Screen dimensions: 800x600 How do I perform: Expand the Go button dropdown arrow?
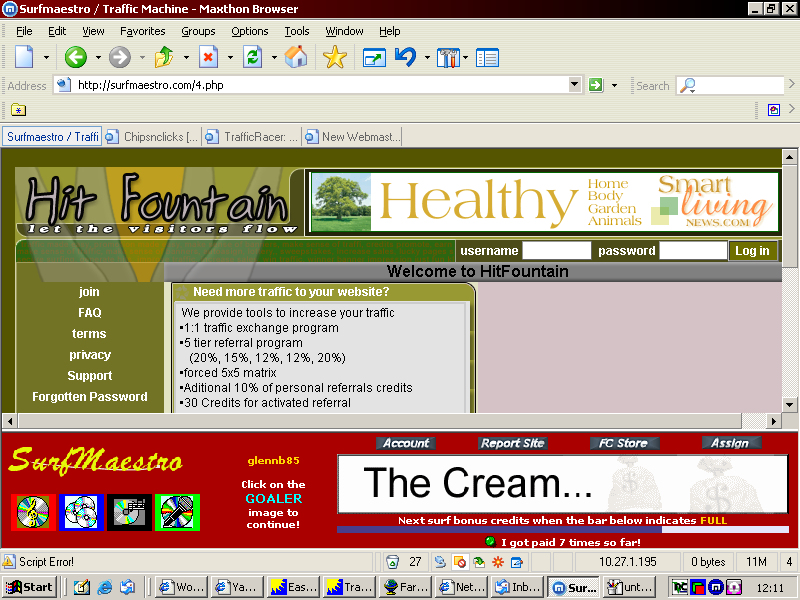(x=614, y=85)
